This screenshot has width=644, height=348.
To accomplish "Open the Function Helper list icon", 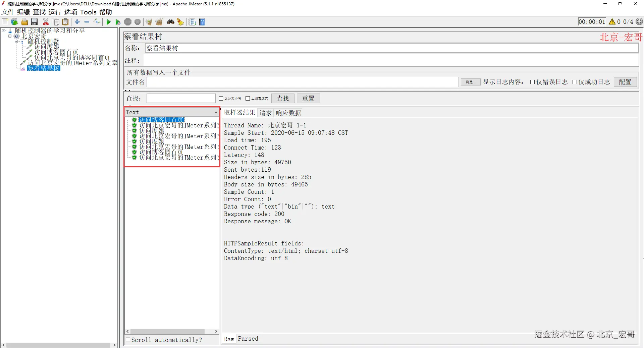I will [192, 22].
